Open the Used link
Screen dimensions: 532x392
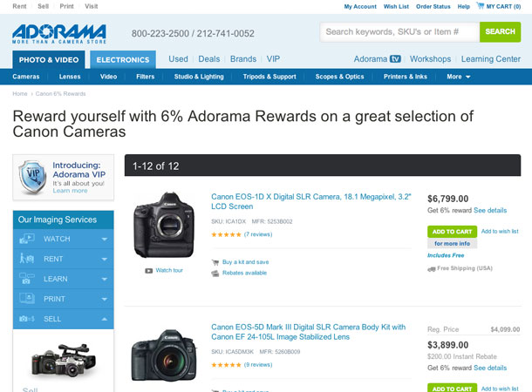pos(178,59)
